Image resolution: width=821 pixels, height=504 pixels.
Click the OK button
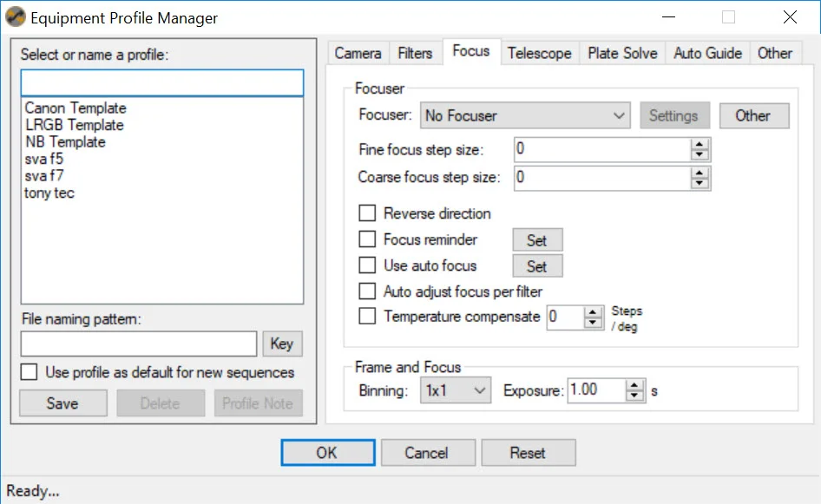coord(328,453)
